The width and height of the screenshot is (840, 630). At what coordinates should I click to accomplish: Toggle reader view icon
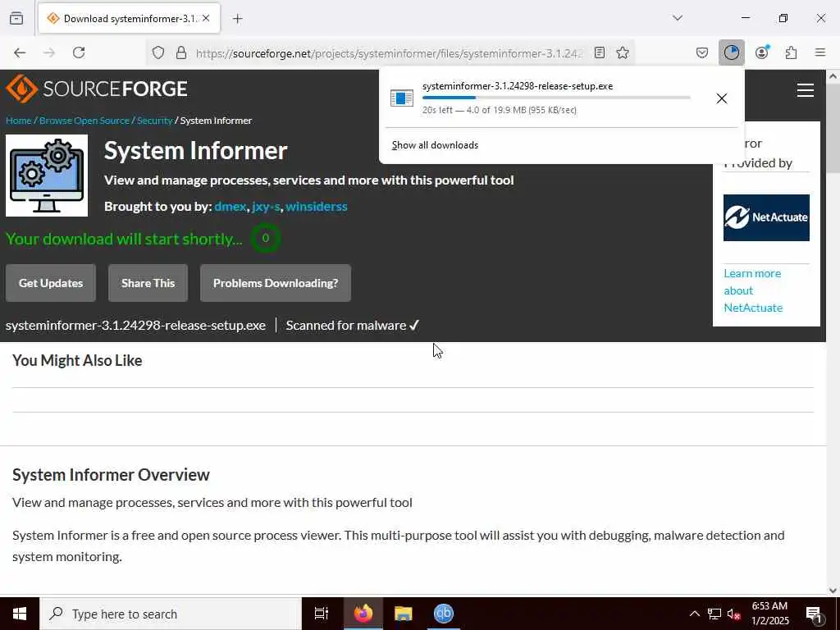point(600,52)
